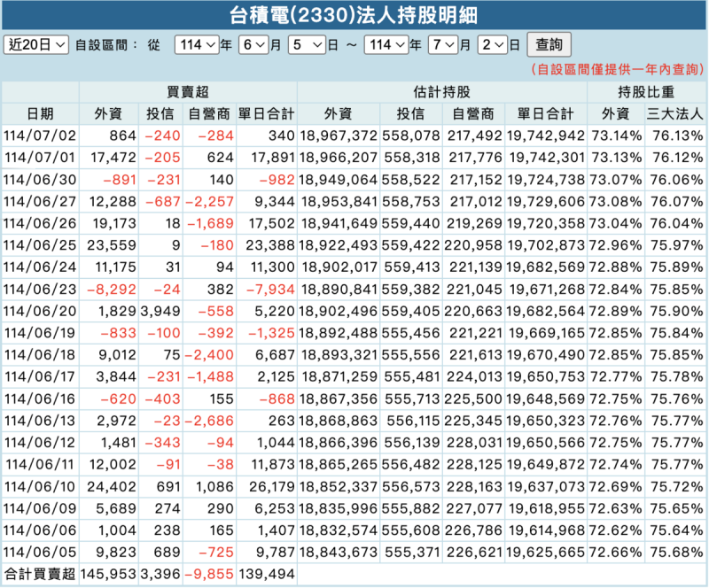Click total holding 19,625,665
Screen dimensions: 709x588
point(545,553)
